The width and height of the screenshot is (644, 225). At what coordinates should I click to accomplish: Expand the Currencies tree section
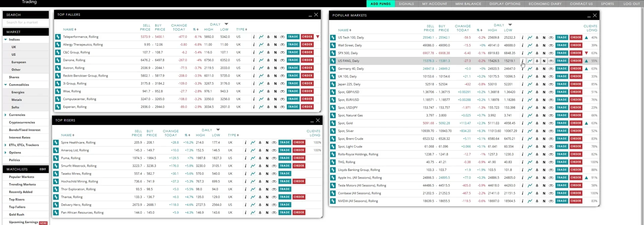point(5,115)
